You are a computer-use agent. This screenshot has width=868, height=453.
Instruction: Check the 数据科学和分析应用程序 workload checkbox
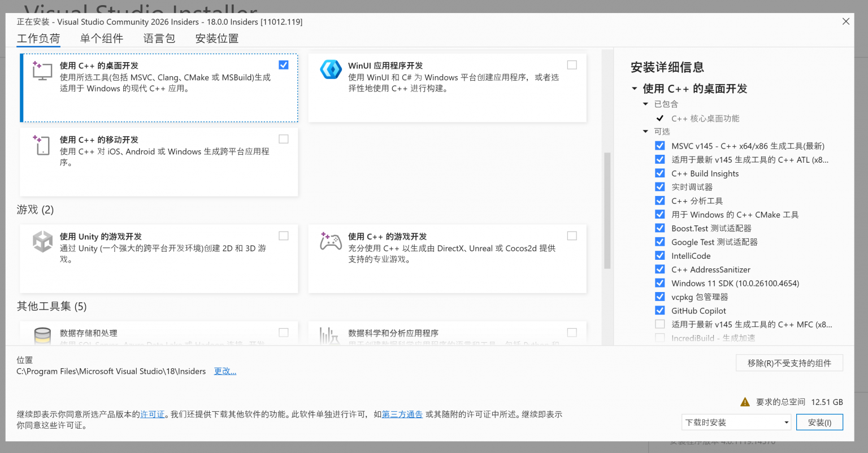coord(572,332)
